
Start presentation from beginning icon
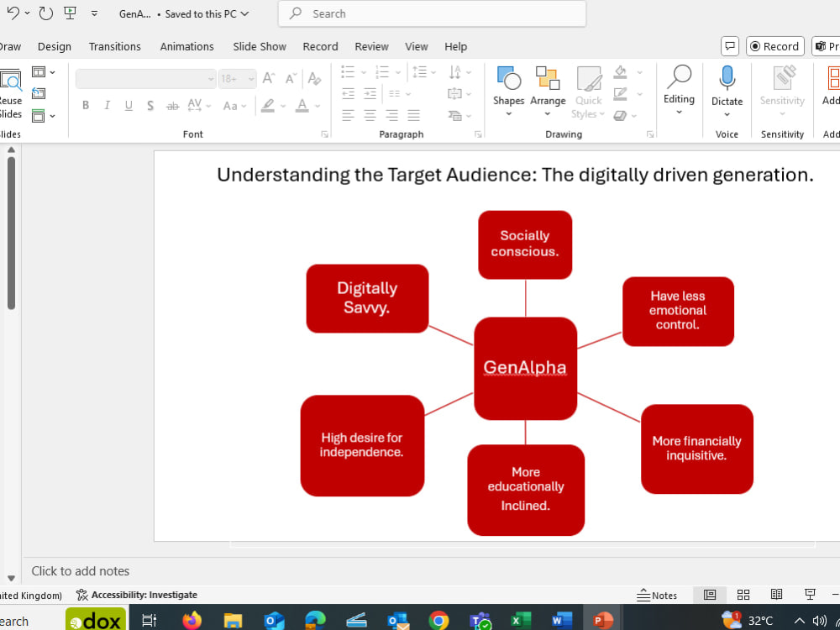click(x=70, y=13)
